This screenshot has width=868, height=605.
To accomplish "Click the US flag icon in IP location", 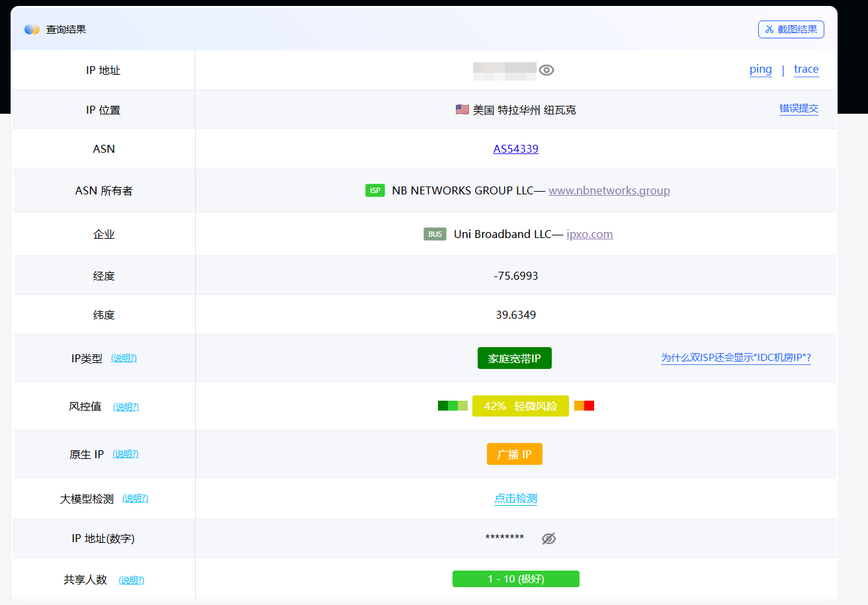I will click(462, 110).
